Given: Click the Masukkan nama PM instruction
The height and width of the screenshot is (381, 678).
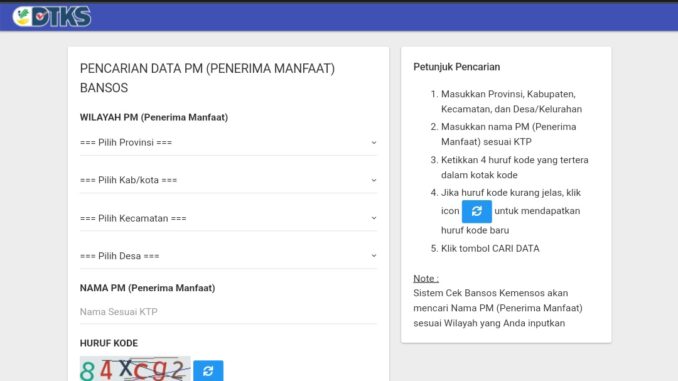Looking at the screenshot, I should point(508,134).
